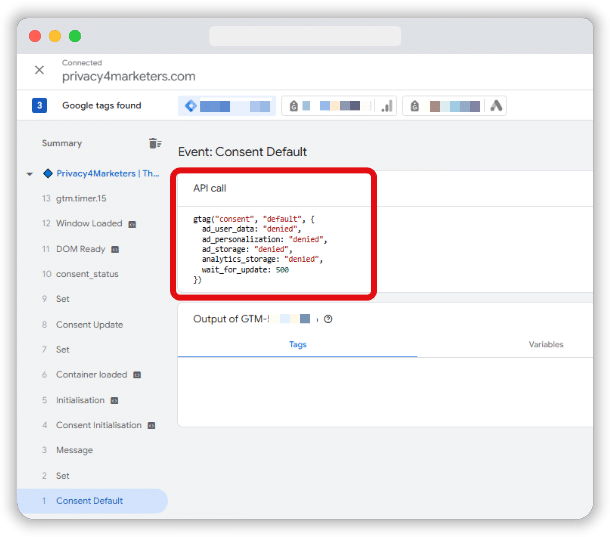Click the Event: Consent Default heading

pos(242,152)
